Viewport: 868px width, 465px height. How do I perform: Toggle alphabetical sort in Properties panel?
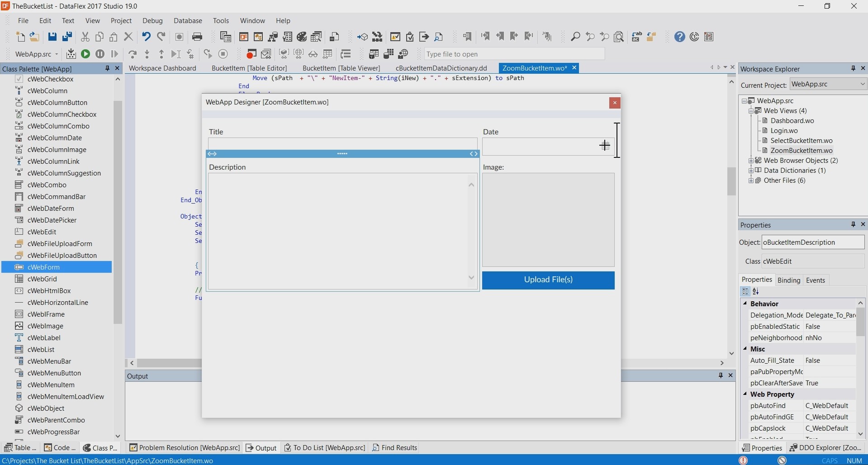pyautogui.click(x=756, y=292)
